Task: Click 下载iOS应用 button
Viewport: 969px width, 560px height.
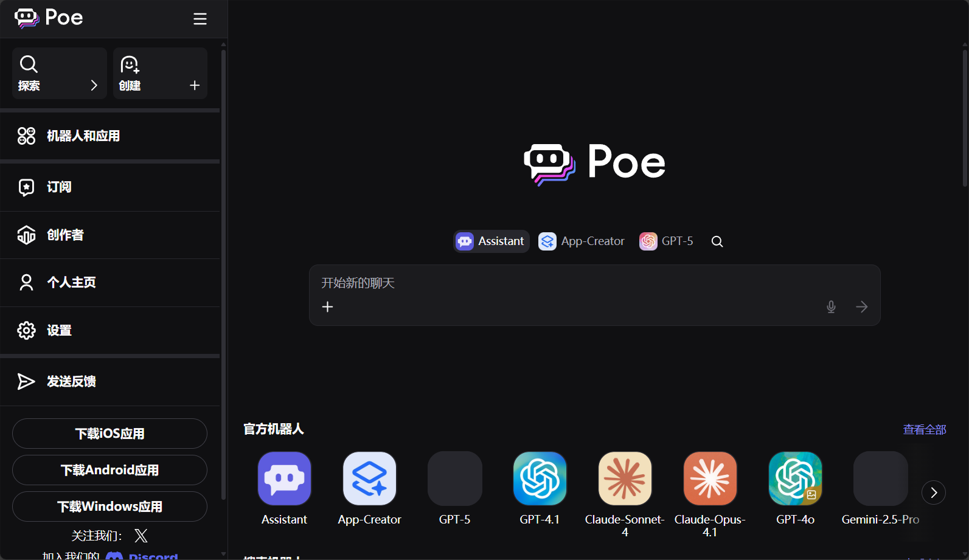Action: coord(109,434)
